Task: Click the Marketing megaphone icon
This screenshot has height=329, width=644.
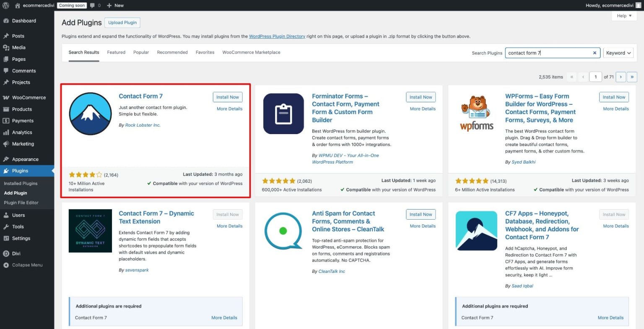Action: click(x=6, y=144)
